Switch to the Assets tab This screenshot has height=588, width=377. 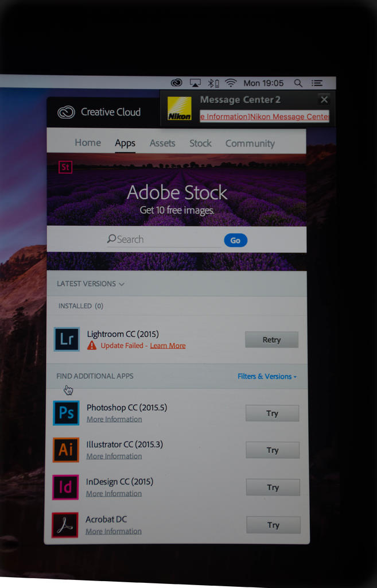pyautogui.click(x=162, y=144)
